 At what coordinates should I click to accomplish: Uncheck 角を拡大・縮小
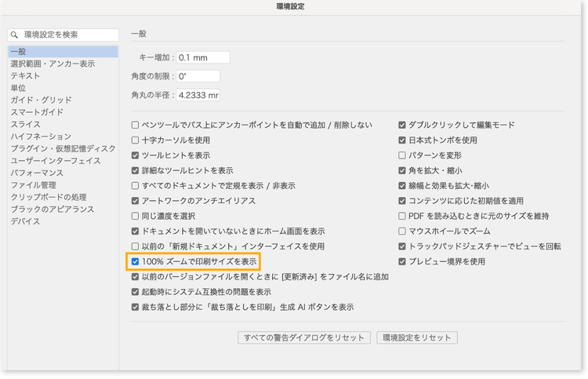coord(402,171)
